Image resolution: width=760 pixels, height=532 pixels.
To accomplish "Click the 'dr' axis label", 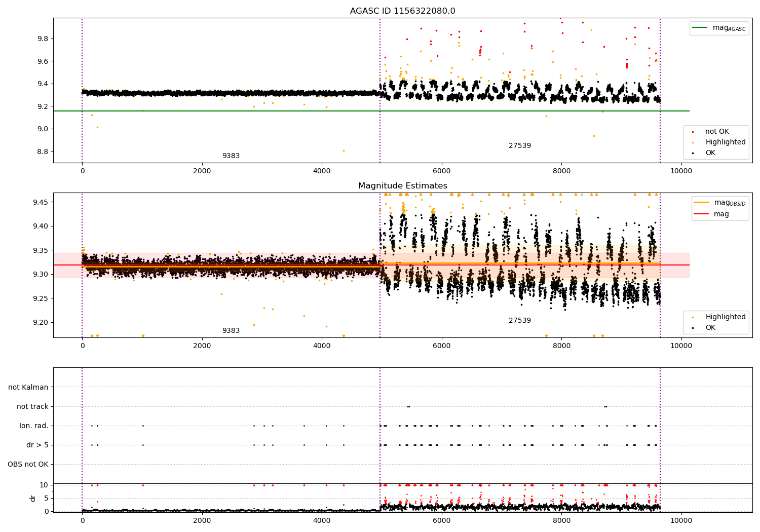I will pyautogui.click(x=33, y=498).
